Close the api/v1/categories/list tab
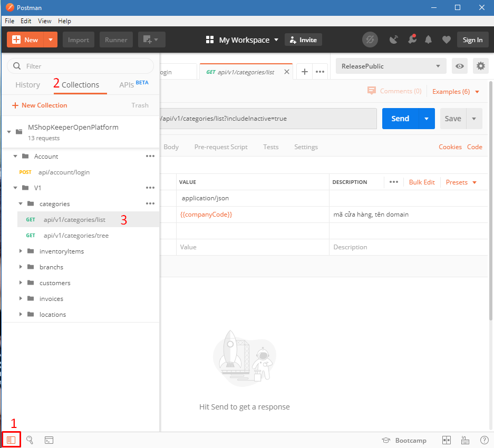Screen dimensions: 494x448 (287, 72)
